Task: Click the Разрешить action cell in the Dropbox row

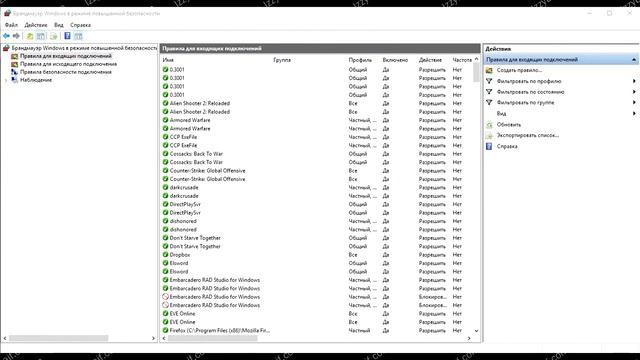Action: (432, 255)
